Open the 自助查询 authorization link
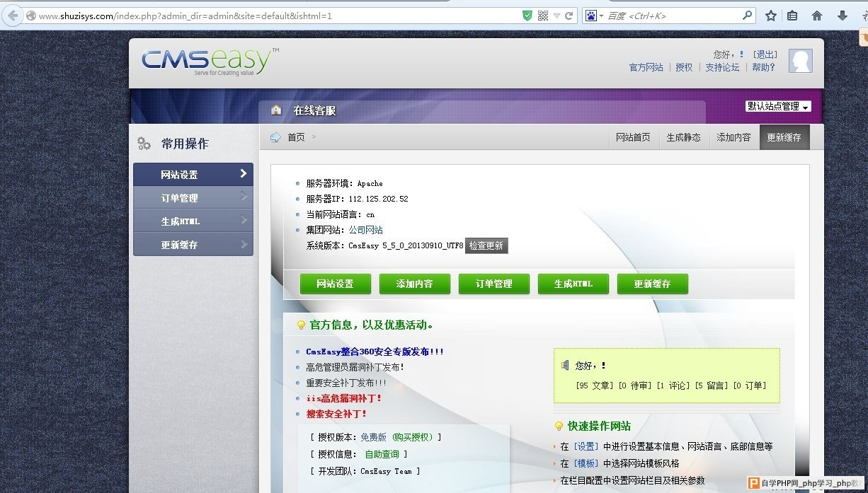The image size is (868, 493). coord(382,454)
